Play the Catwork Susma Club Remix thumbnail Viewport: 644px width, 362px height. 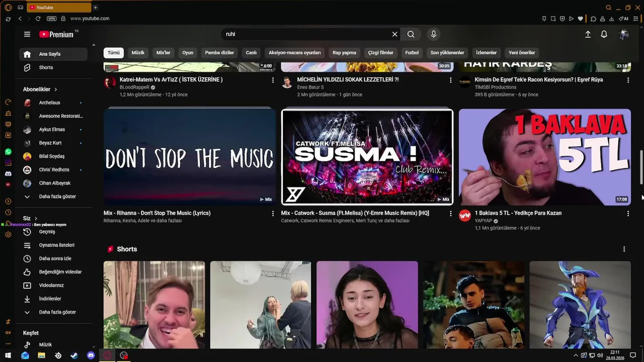367,157
